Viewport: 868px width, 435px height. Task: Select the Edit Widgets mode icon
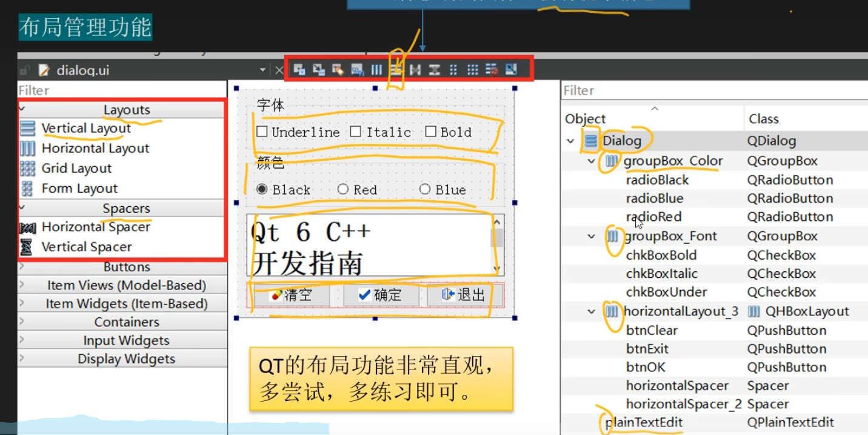299,70
